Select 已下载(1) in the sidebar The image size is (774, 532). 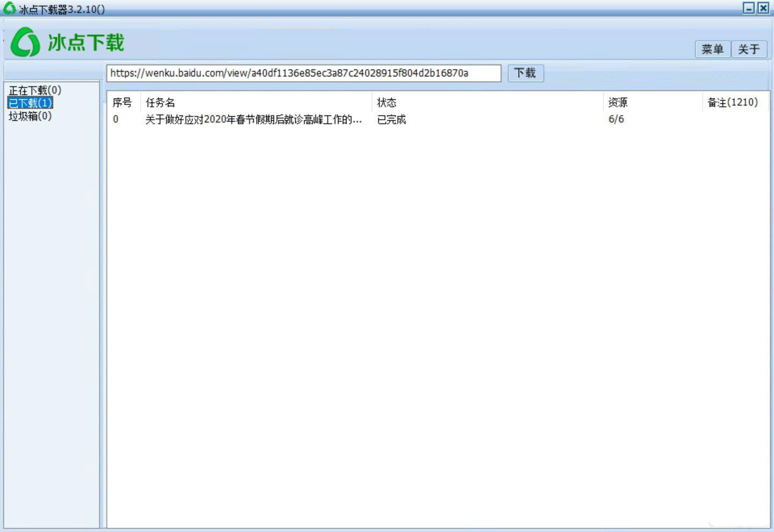30,103
